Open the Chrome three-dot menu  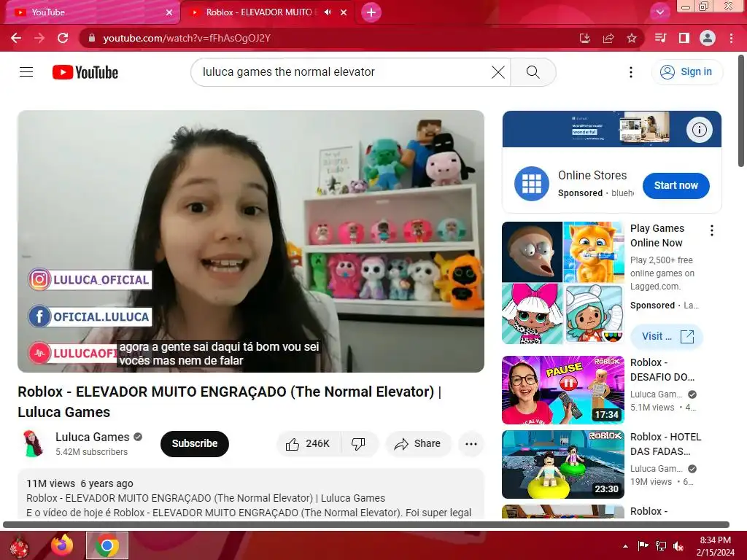(731, 38)
